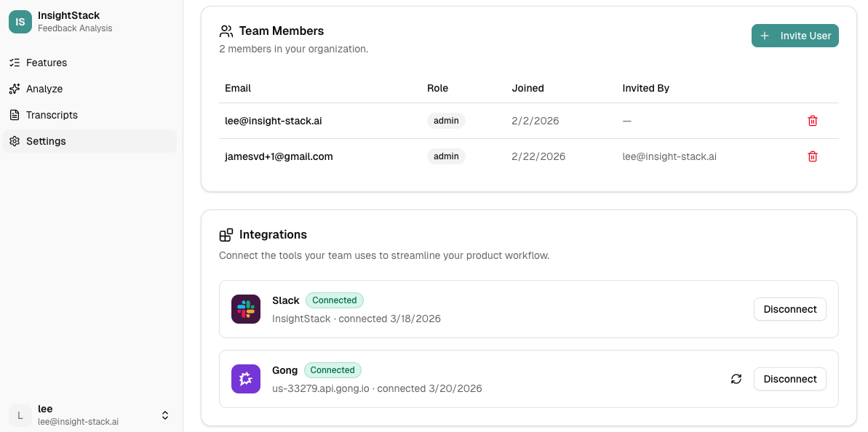Open the Features page in sidebar

47,63
